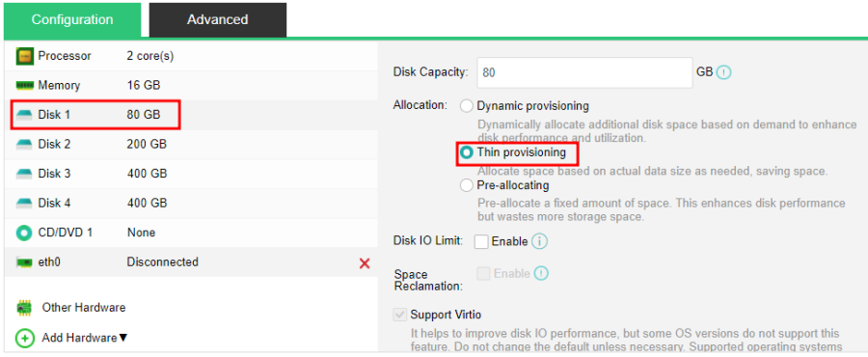This screenshot has height=357, width=868.
Task: Choose the Pre-allocating radio button
Action: [467, 185]
